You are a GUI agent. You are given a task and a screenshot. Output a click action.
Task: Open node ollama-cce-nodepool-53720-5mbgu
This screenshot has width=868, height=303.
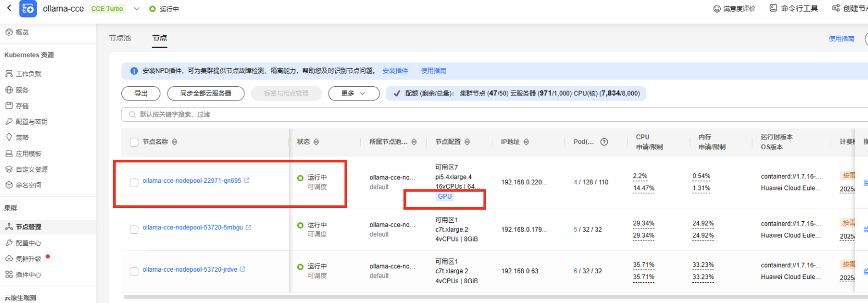point(193,227)
